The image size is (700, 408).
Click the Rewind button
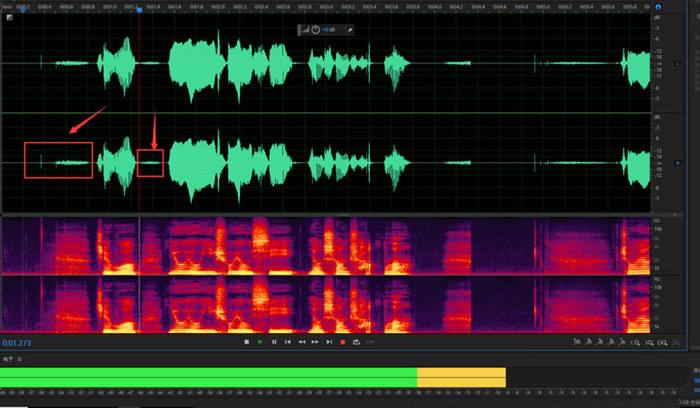[x=302, y=342]
